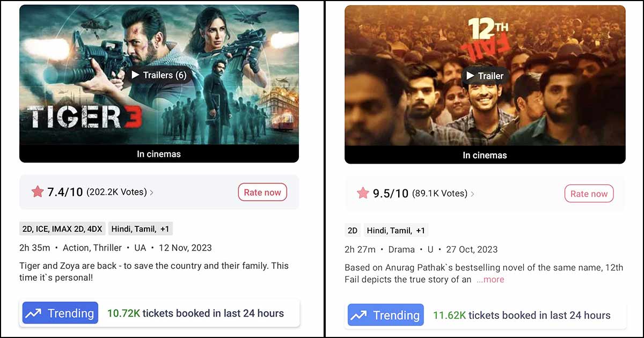Select the 2D format tag for 12th Fail

point(353,231)
